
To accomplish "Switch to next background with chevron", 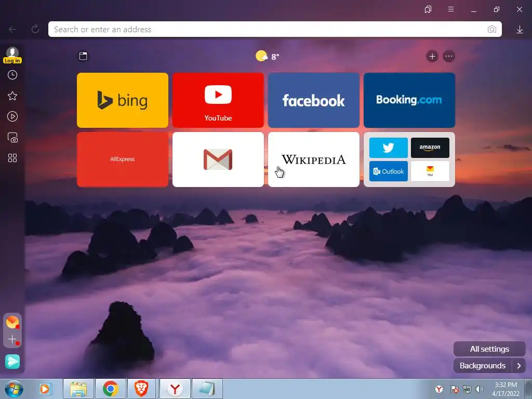I will point(519,366).
